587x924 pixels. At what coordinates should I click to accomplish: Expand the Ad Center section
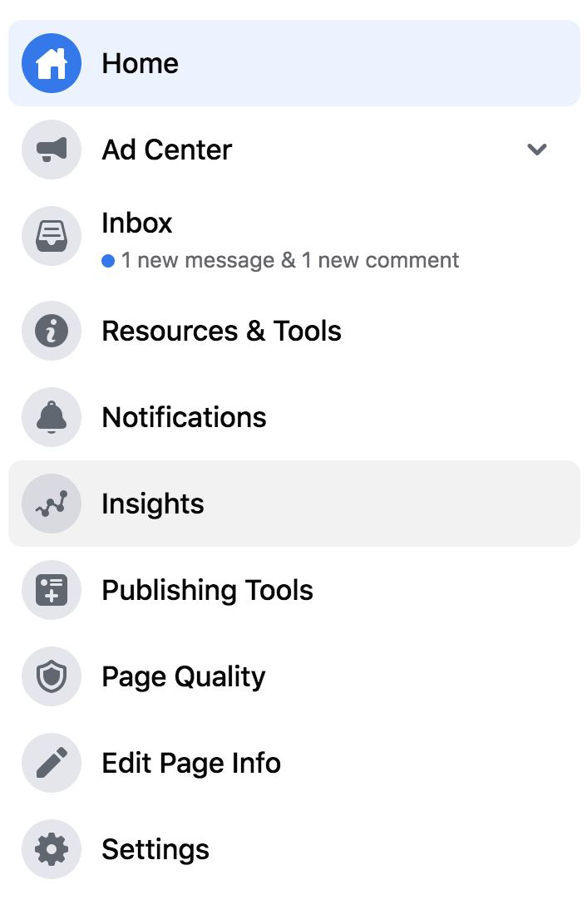click(x=166, y=150)
